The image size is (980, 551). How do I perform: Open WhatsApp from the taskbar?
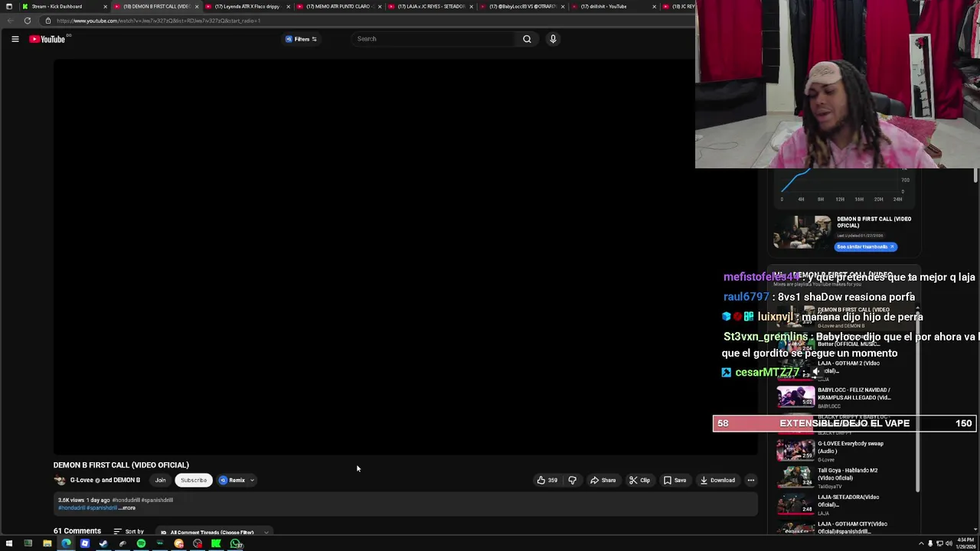point(236,544)
